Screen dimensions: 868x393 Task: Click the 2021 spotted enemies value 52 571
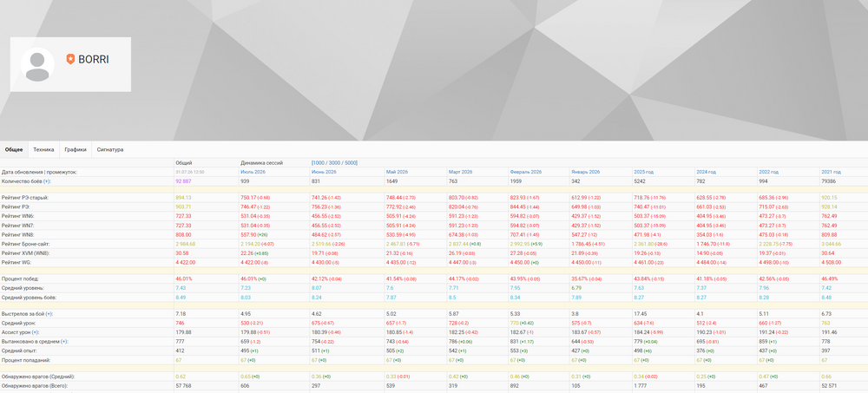(829, 386)
